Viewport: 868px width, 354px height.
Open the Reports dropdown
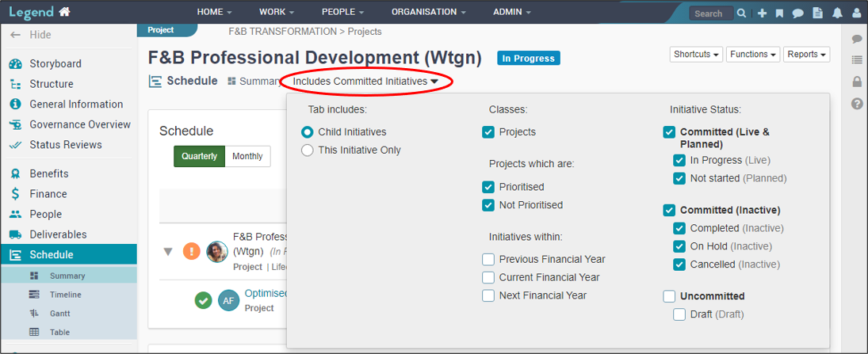point(806,54)
